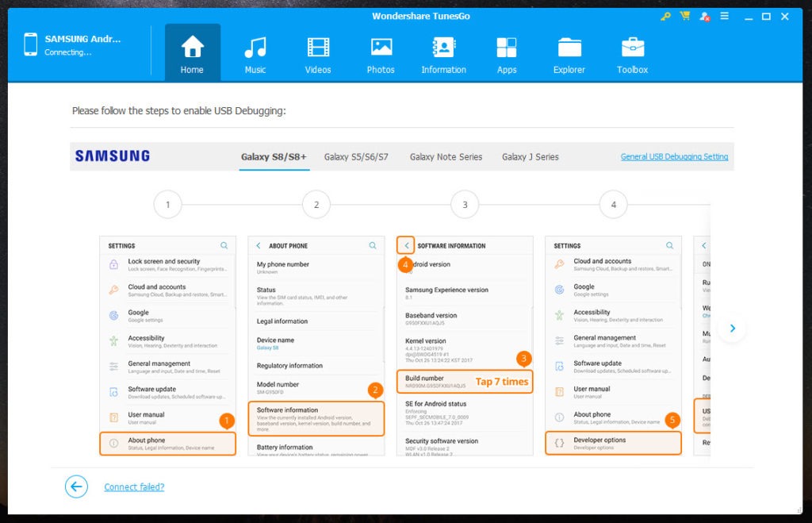
Task: Click the Software Information step screenshot
Action: coord(465,346)
